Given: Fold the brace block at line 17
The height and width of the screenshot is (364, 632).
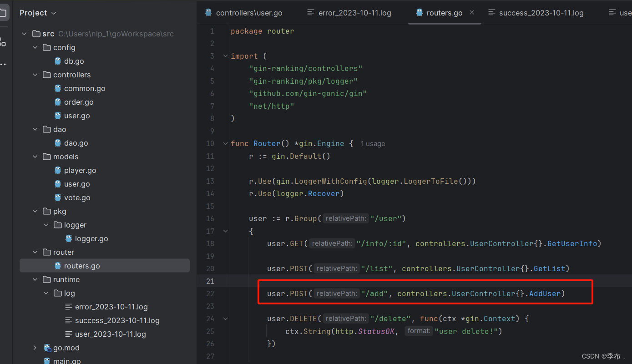Looking at the screenshot, I should (225, 231).
